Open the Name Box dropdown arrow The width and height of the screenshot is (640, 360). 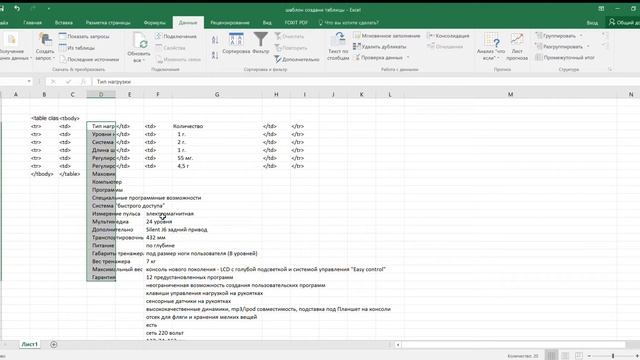point(29,82)
